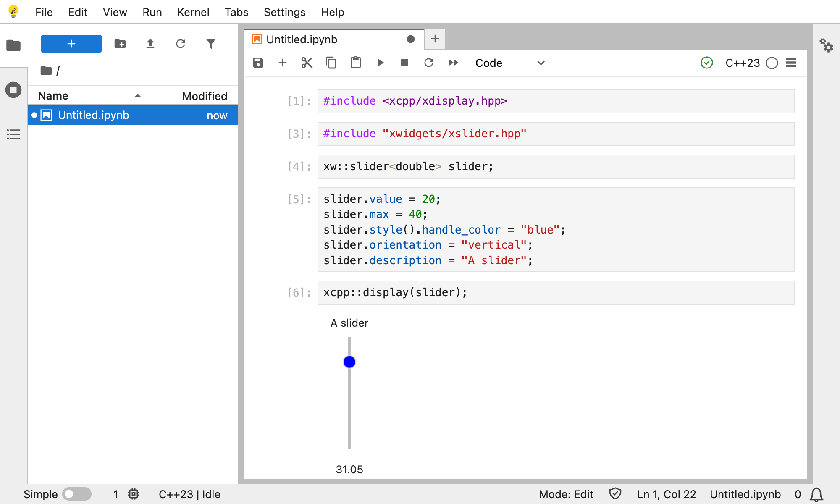Sort files by Name column header
The image size is (840, 504).
[91, 96]
